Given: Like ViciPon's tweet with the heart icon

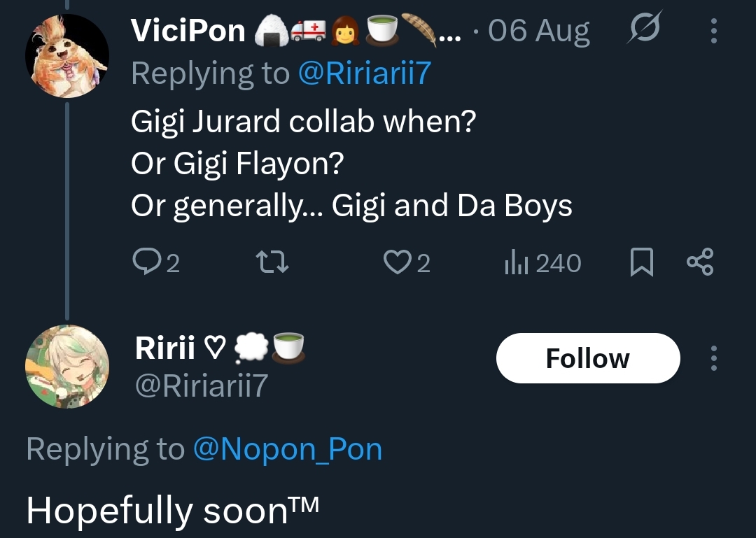Looking at the screenshot, I should pyautogui.click(x=407, y=263).
